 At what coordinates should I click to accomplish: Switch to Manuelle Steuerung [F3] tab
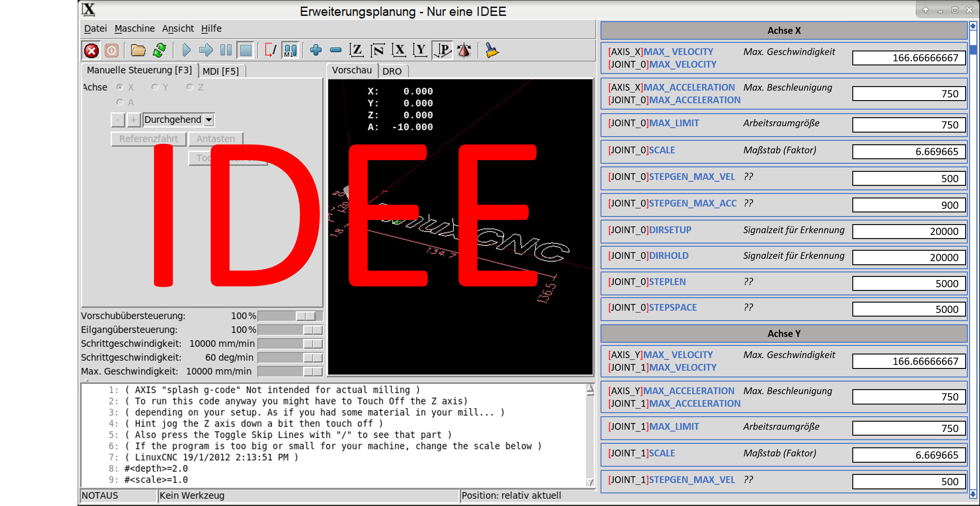coord(139,70)
